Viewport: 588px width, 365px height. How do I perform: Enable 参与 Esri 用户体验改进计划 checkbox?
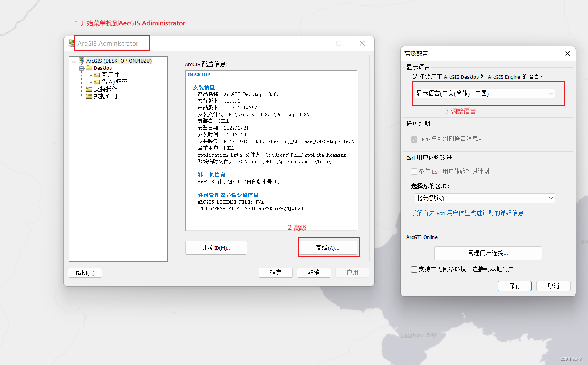pyautogui.click(x=414, y=172)
